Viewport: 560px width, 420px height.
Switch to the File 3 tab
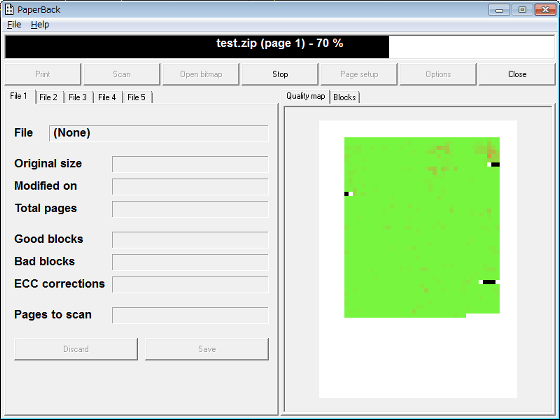[78, 97]
